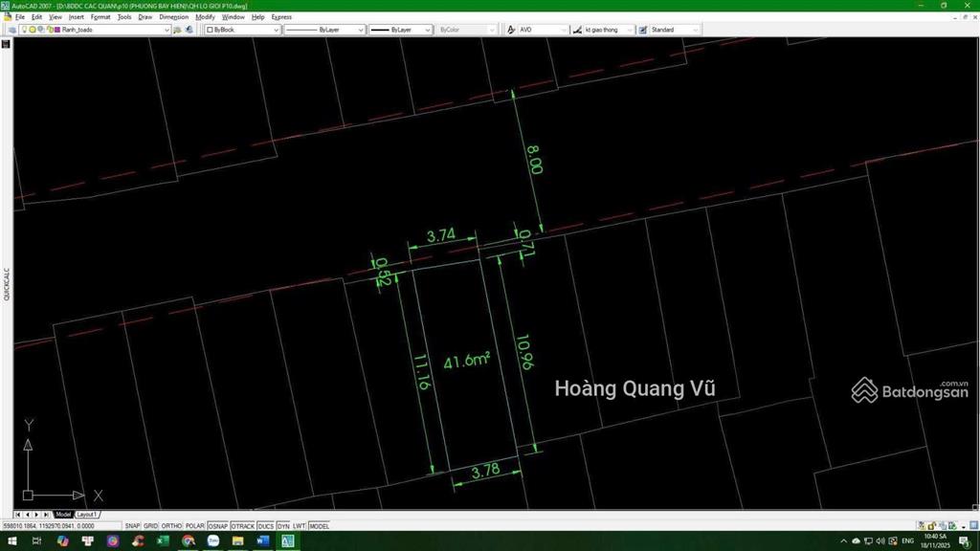Go to previous layout tab arrow
980x551 pixels.
pos(27,514)
